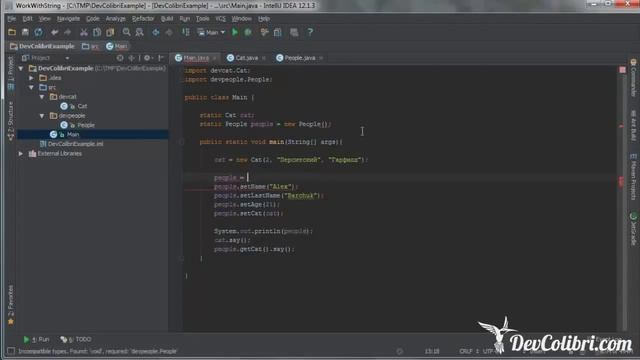The image size is (640, 360).
Task: Click CRLF line separator in status bar
Action: tap(466, 351)
